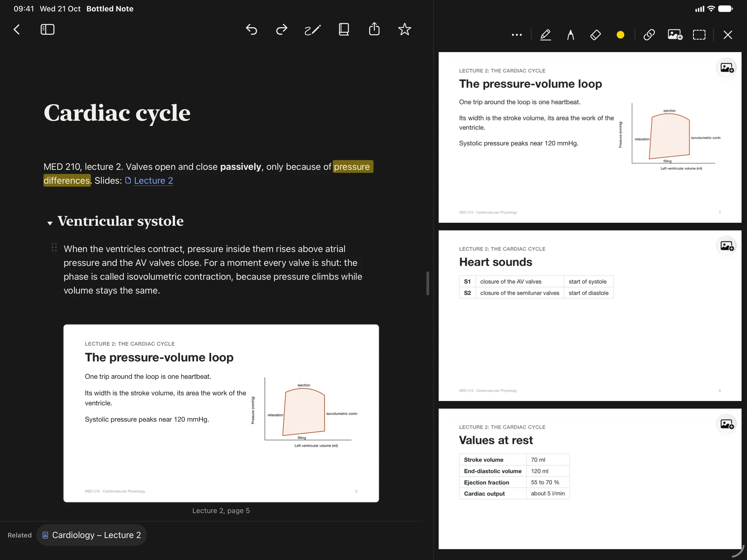Select the Cardiac cycle title
This screenshot has width=747, height=560.
[x=117, y=113]
